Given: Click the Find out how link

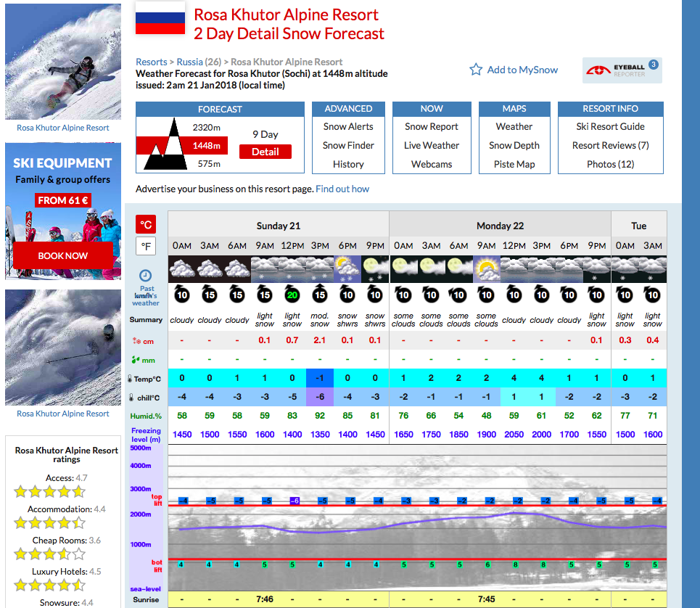Looking at the screenshot, I should [342, 189].
